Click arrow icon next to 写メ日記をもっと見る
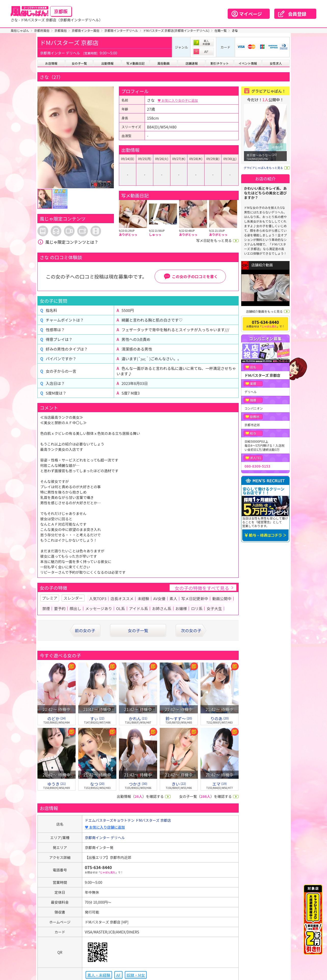 (236, 240)
